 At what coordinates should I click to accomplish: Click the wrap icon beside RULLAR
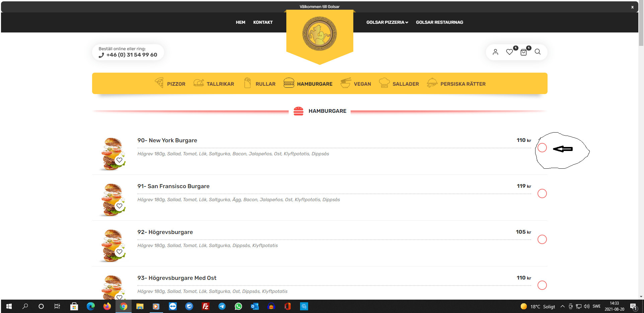(x=247, y=83)
